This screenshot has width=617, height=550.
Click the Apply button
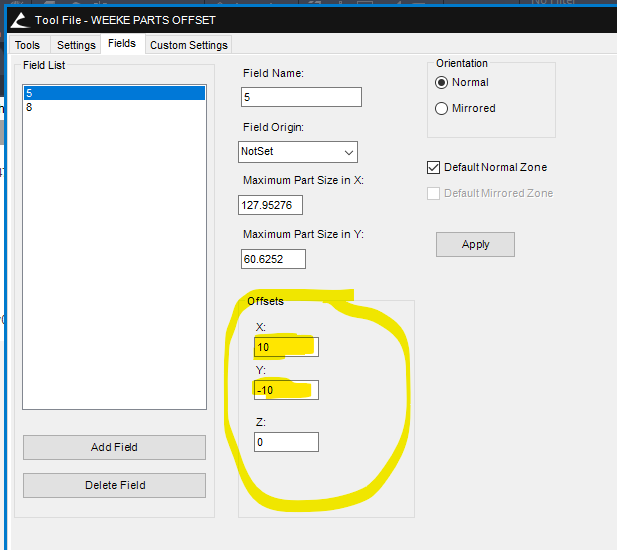coord(475,244)
